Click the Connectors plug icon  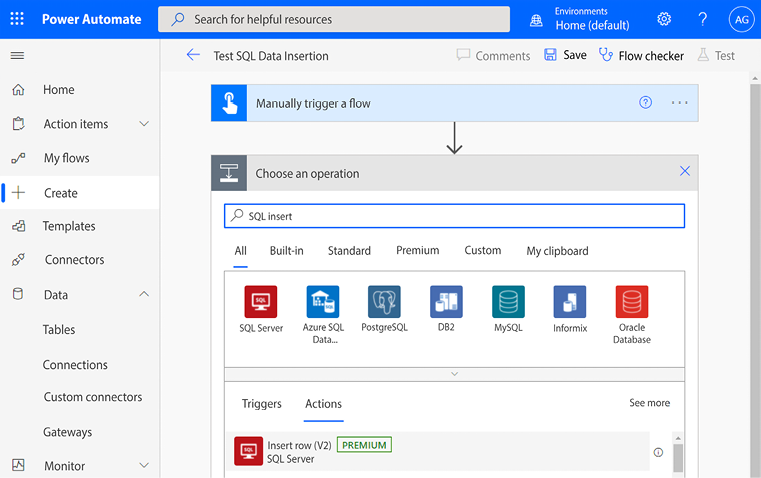[x=18, y=260]
